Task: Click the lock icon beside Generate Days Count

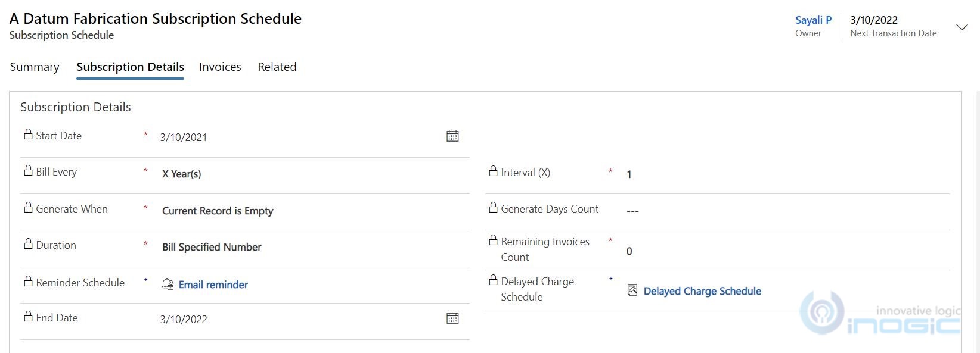Action: point(493,208)
